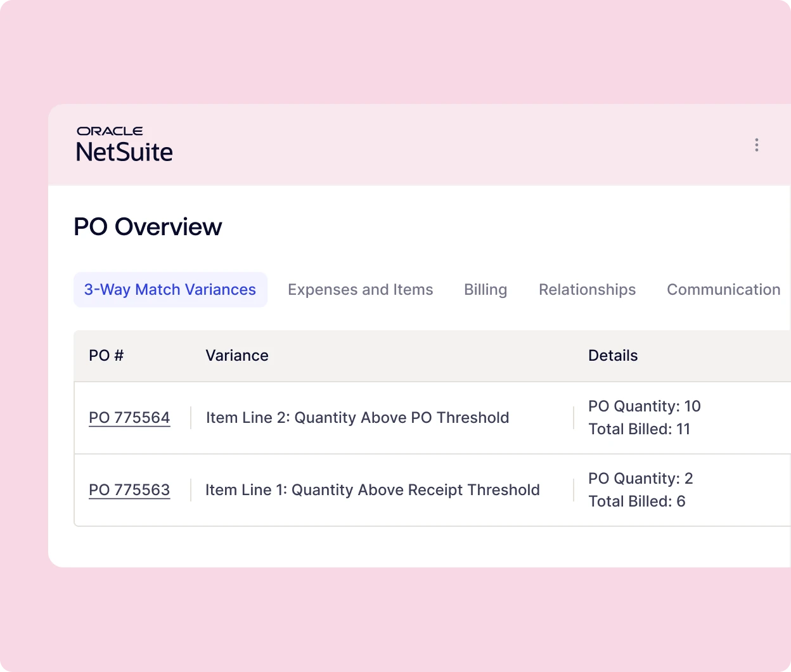
Task: Show the Communication tab
Action: 723,290
